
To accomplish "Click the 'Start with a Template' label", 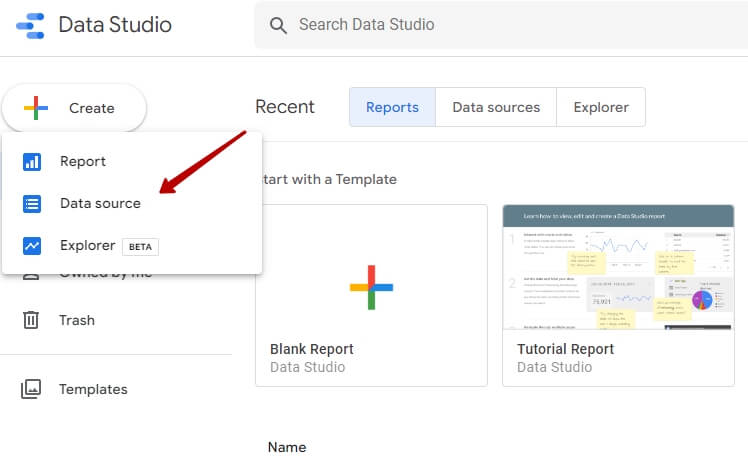I will coord(330,179).
